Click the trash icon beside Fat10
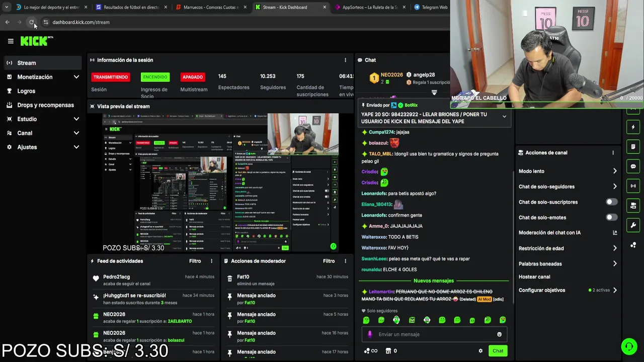644x362 pixels. point(229,278)
